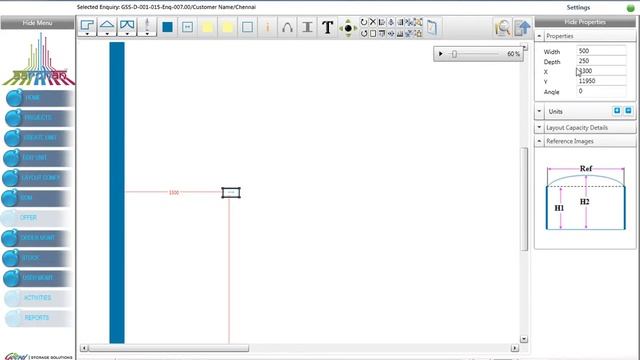Viewport: 640px width, 360px height.
Task: Pick the solid blue square tool
Action: [167, 27]
